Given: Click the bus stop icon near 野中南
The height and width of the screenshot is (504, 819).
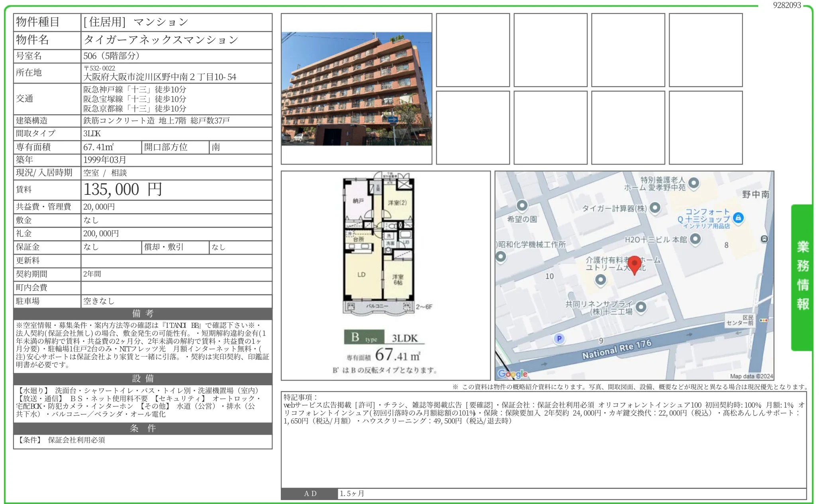Looking at the screenshot, I should (764, 239).
